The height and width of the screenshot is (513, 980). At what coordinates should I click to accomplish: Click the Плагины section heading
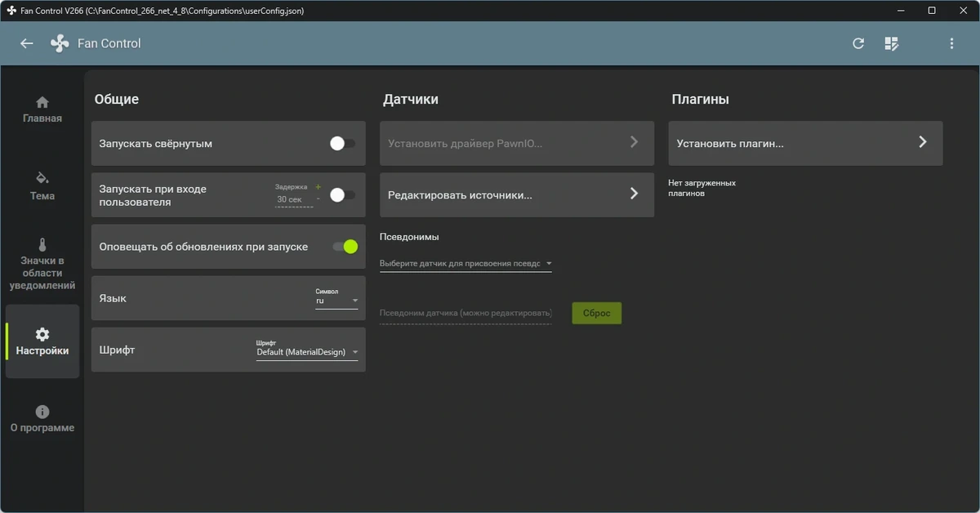pyautogui.click(x=701, y=99)
